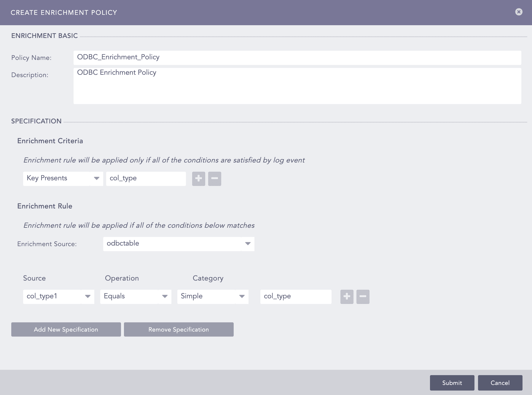Add another Enrichment Rule condition row
532x395 pixels.
coord(347,297)
